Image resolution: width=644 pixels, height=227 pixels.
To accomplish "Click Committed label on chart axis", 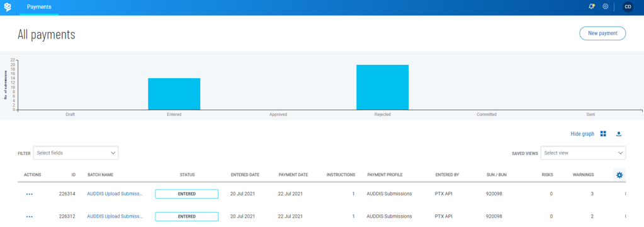I will [x=487, y=115].
